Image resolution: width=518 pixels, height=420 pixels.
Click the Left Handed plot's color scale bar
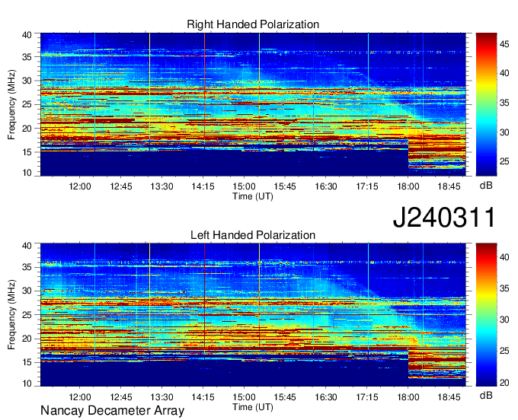[486, 315]
